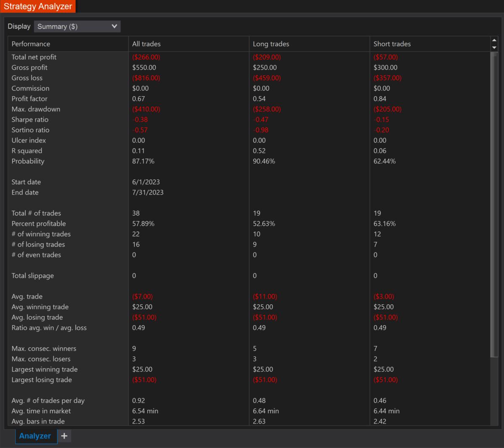Click the scroll down arrow in the table header
Screen dimensions: 504x448
(x=494, y=47)
